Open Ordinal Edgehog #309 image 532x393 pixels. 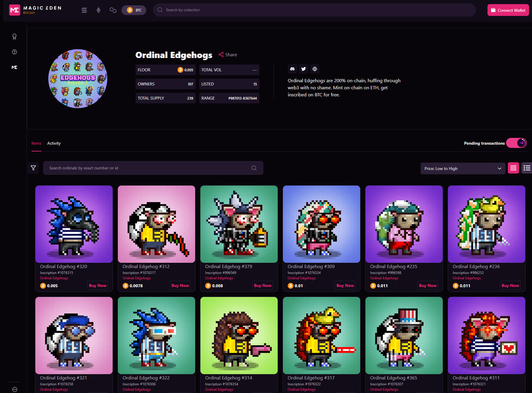pyautogui.click(x=321, y=224)
